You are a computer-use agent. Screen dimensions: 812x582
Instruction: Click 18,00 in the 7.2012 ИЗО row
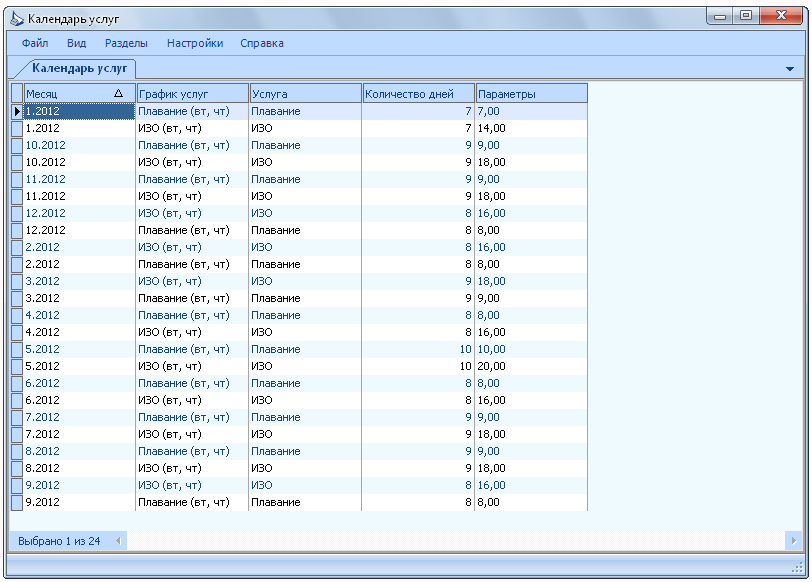pyautogui.click(x=491, y=434)
